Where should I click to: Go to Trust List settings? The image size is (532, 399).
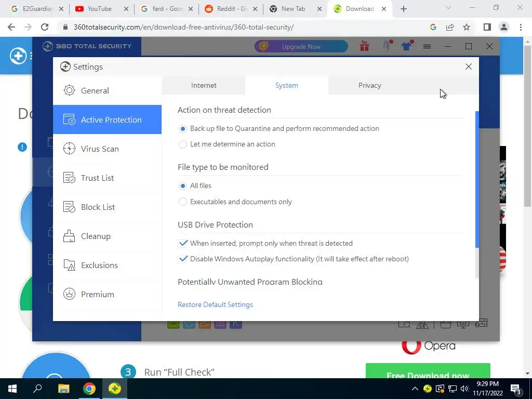(x=107, y=178)
